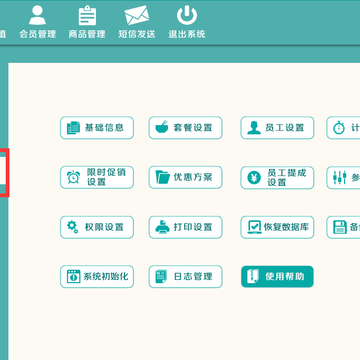
Task: Open 系统初始化 system initialization
Action: pos(97,277)
